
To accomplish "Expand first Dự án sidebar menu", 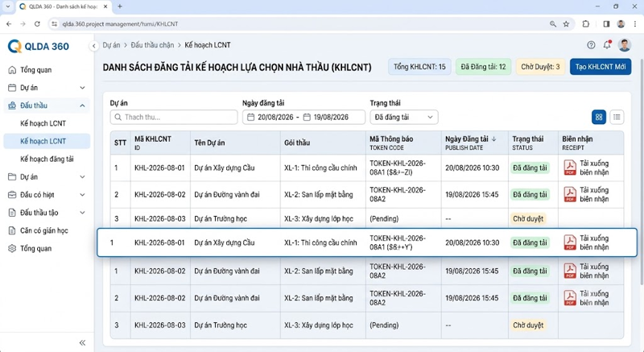I will tap(83, 88).
